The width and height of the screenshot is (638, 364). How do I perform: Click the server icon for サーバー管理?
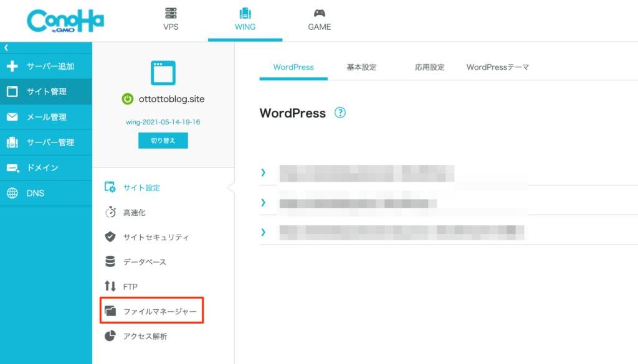pos(12,142)
